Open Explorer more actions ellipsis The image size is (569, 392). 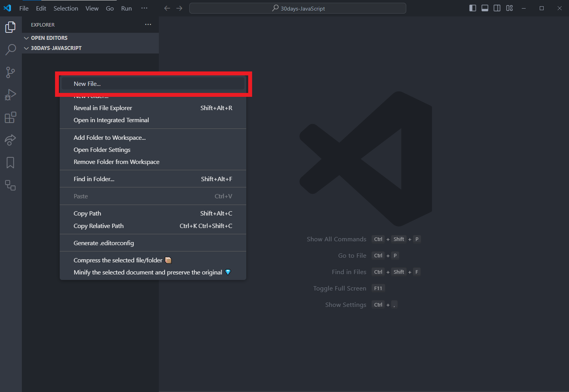(x=148, y=25)
